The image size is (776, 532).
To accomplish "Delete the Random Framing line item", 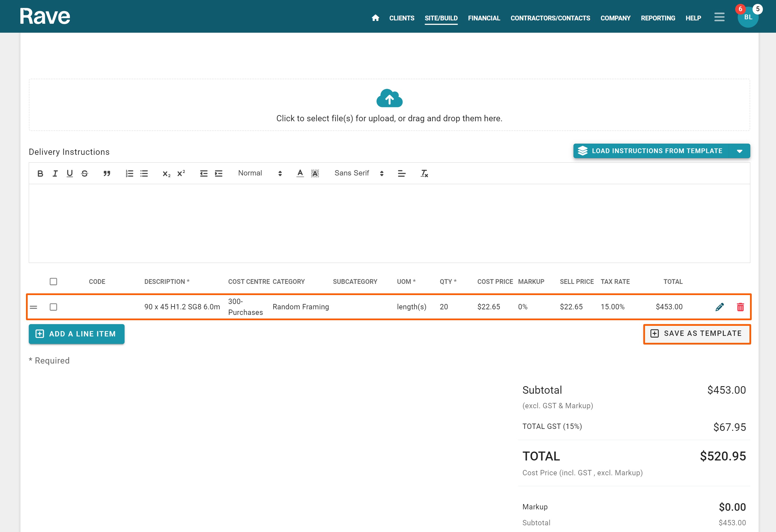I will coord(740,307).
